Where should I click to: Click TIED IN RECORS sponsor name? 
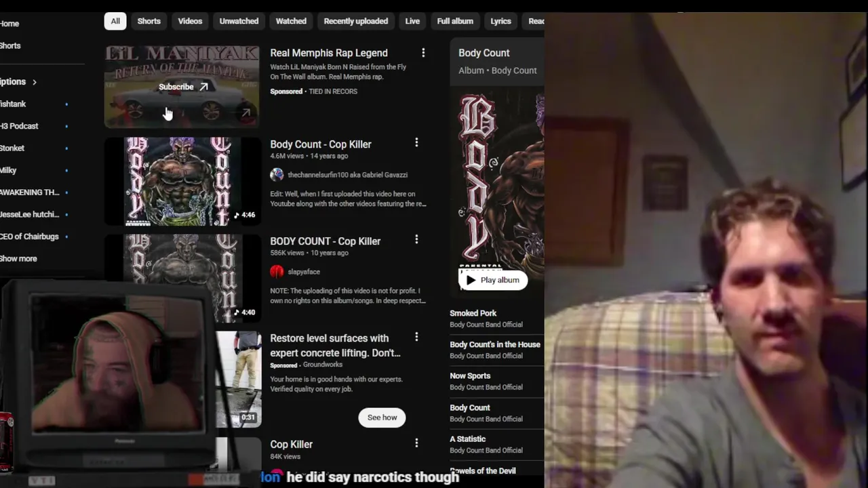[333, 91]
